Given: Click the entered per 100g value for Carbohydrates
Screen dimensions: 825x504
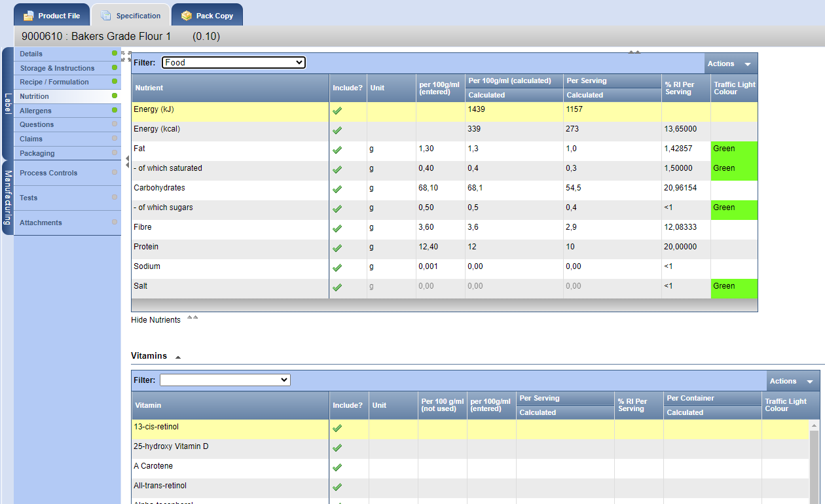Looking at the screenshot, I should click(428, 188).
